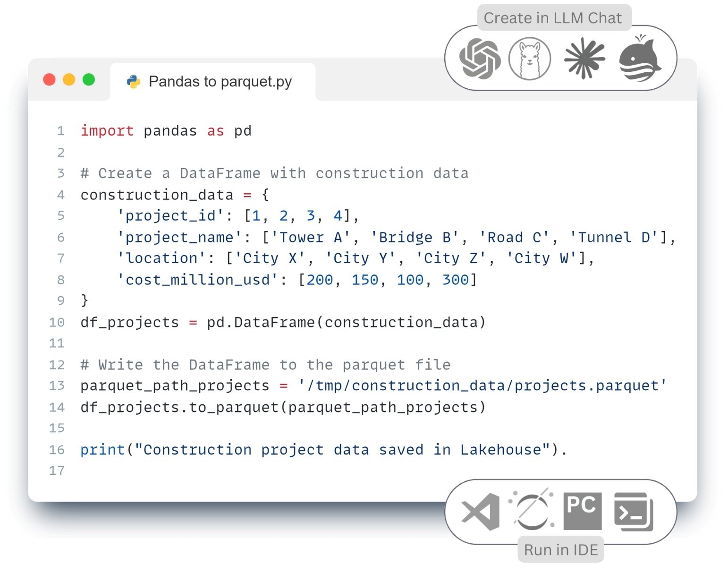Click the projects.parquet path string
This screenshot has width=728, height=574.
tap(482, 386)
